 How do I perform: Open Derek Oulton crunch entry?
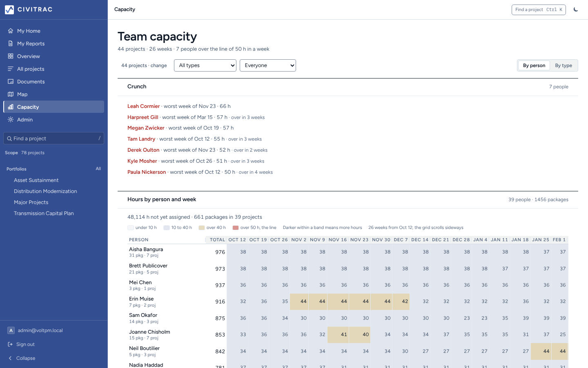pyautogui.click(x=143, y=150)
